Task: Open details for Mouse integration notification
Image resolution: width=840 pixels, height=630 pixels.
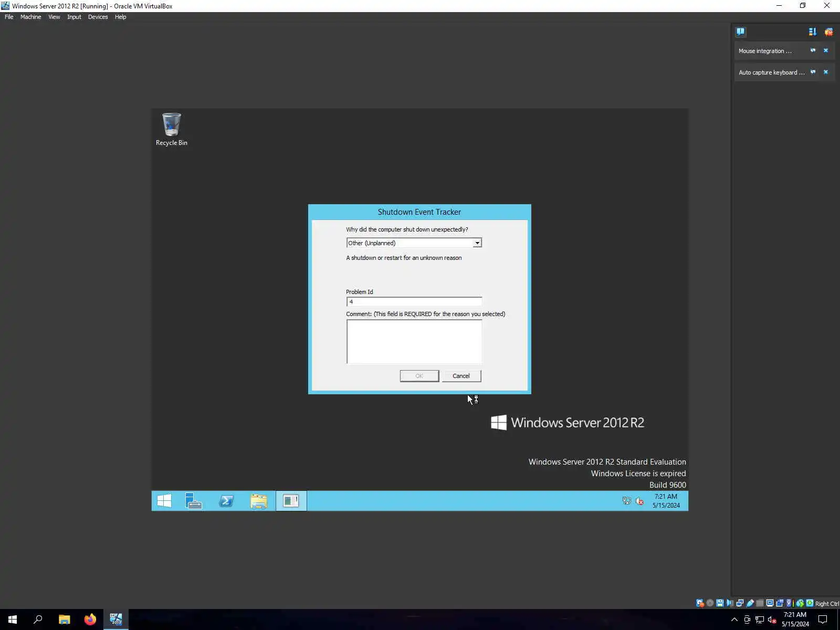Action: tap(813, 50)
